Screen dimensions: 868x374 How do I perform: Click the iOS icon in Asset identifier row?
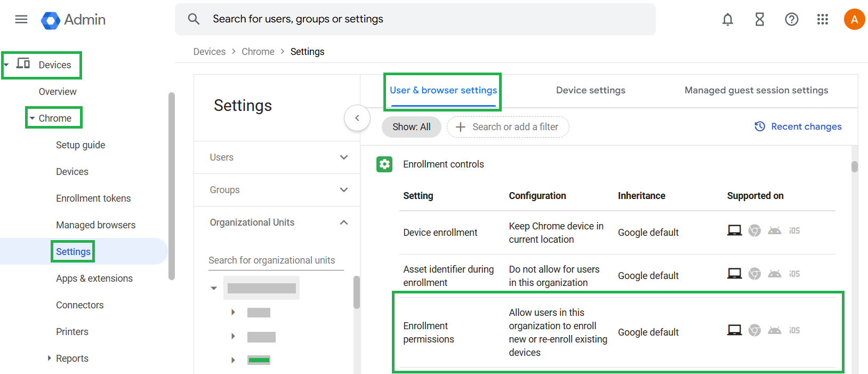coord(794,274)
